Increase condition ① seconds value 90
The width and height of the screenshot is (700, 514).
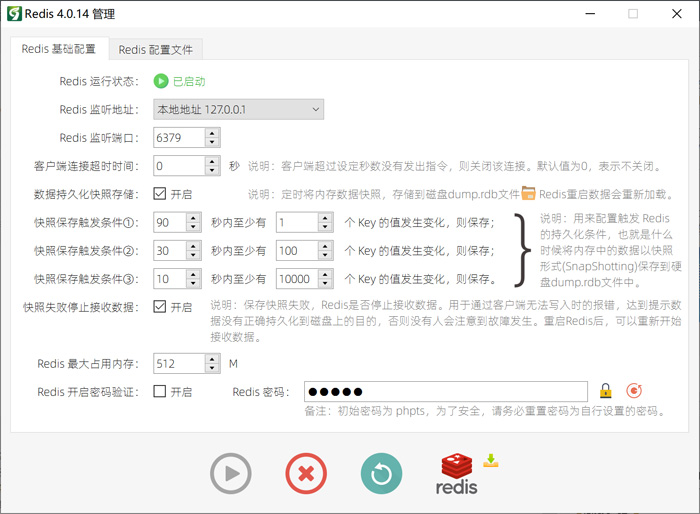point(193,218)
